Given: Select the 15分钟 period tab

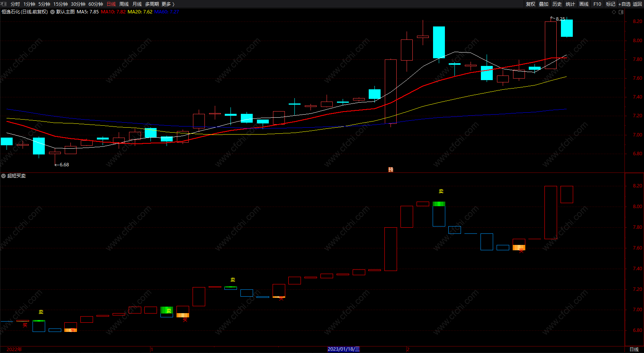Looking at the screenshot, I should pyautogui.click(x=60, y=4).
